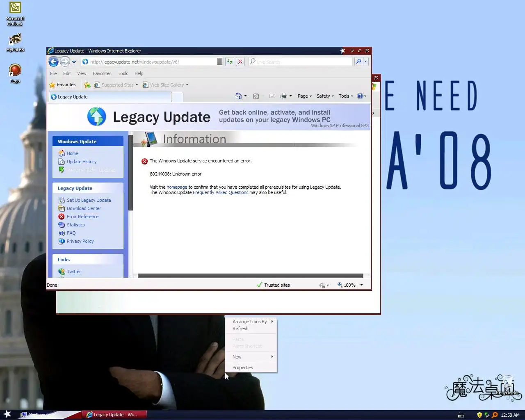Click the Read Mail envelope icon
This screenshot has width=525, height=420.
click(x=272, y=96)
